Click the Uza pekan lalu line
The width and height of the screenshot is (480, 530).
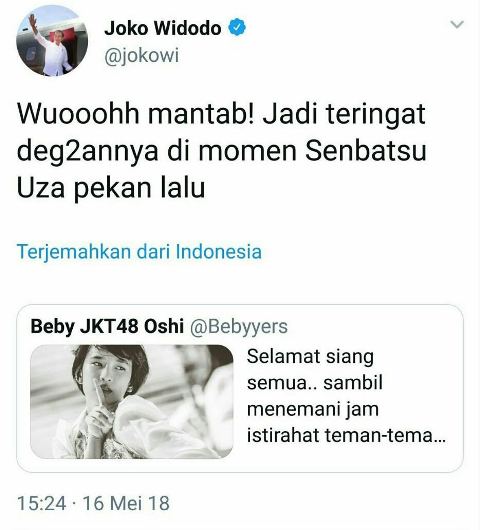111,189
